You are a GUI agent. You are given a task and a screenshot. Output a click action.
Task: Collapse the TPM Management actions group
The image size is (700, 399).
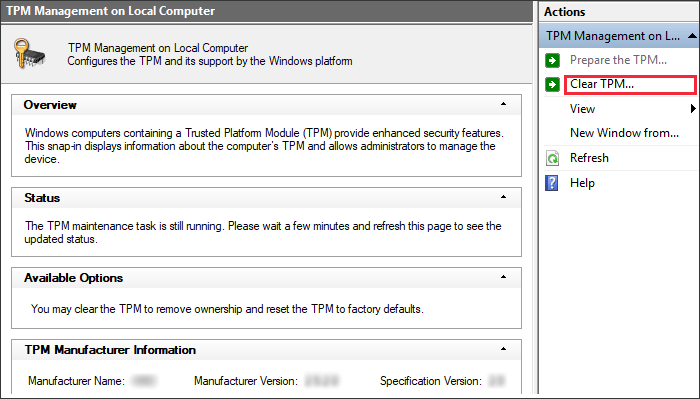click(x=692, y=36)
